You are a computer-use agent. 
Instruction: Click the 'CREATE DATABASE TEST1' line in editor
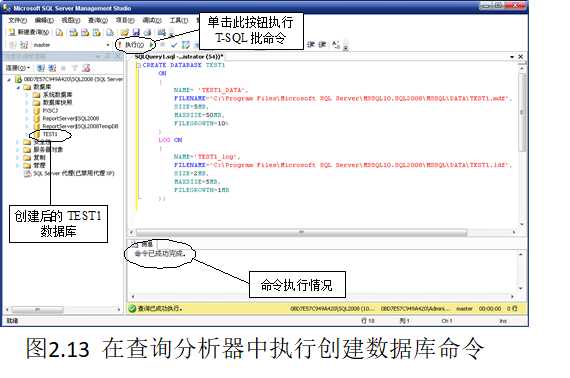[x=184, y=65]
